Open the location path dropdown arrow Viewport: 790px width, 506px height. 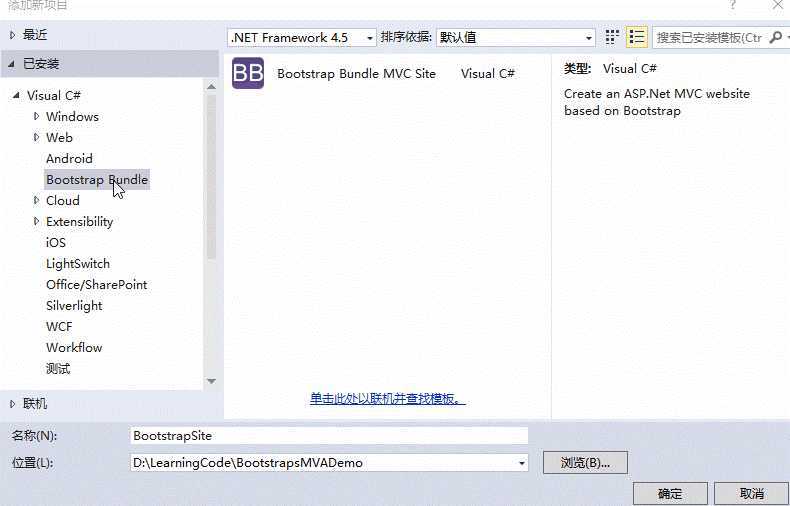point(521,463)
